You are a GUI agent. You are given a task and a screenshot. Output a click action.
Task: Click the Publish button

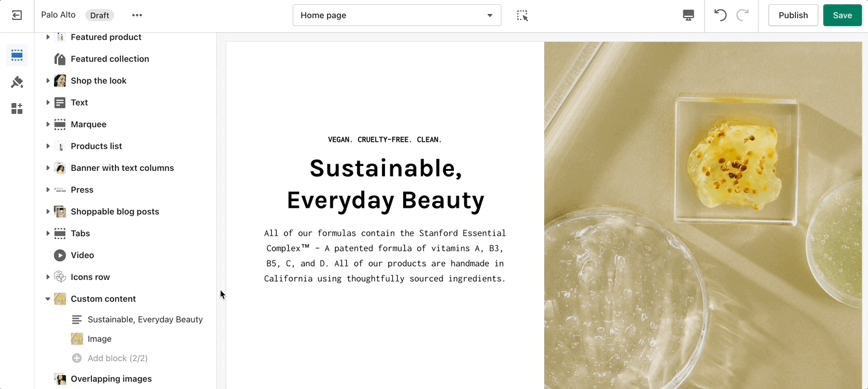click(793, 16)
